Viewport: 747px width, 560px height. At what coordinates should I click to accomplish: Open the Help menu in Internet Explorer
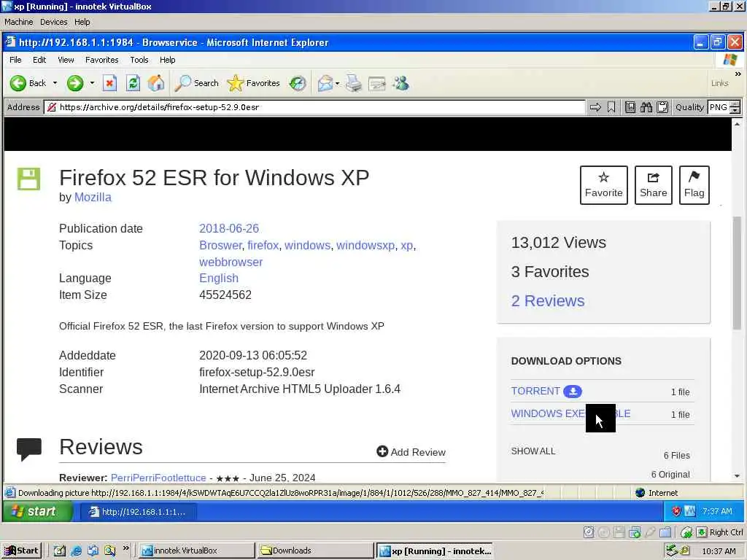(x=167, y=60)
